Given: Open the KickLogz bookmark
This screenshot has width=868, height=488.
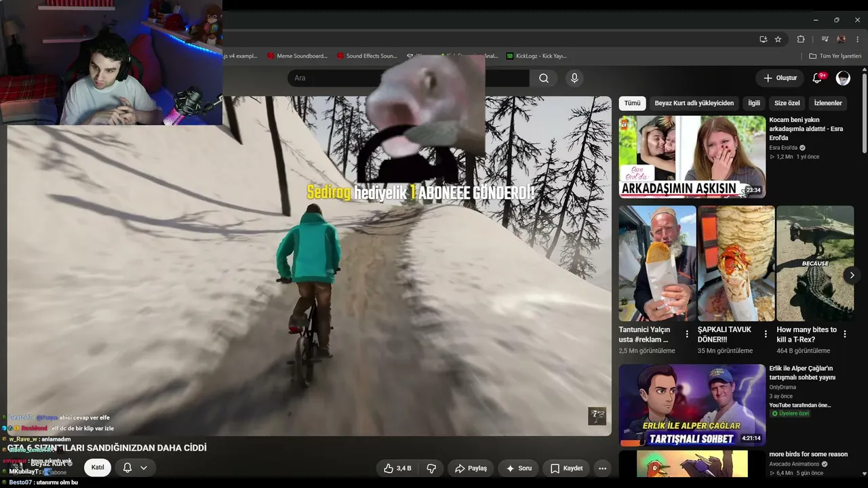Looking at the screenshot, I should [x=536, y=56].
